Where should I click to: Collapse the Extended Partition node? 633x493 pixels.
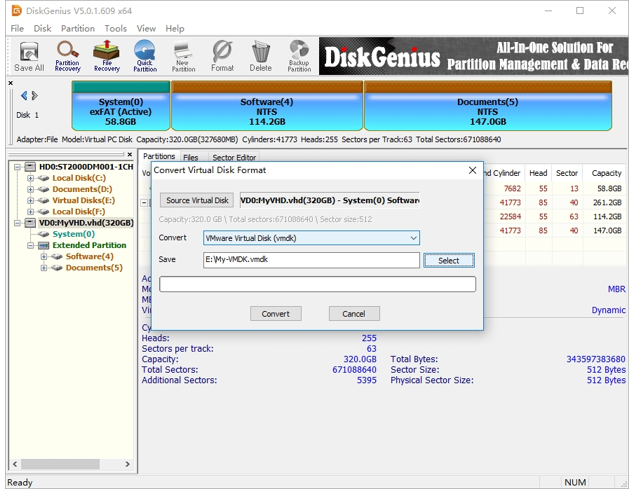tap(31, 245)
